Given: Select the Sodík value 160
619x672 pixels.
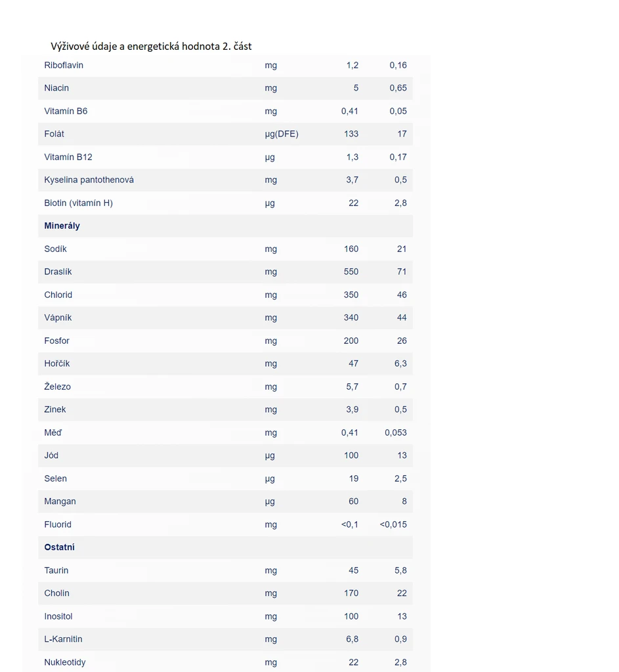Looking at the screenshot, I should tap(351, 249).
